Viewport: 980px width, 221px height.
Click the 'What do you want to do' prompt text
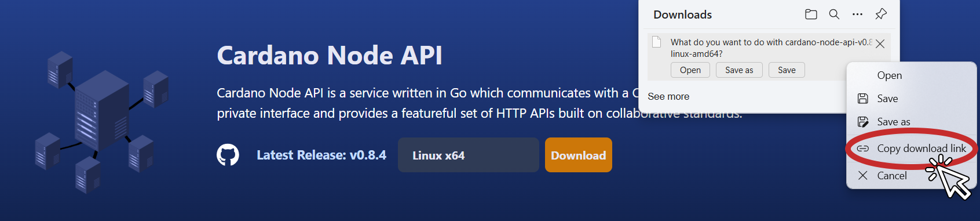[x=771, y=48]
